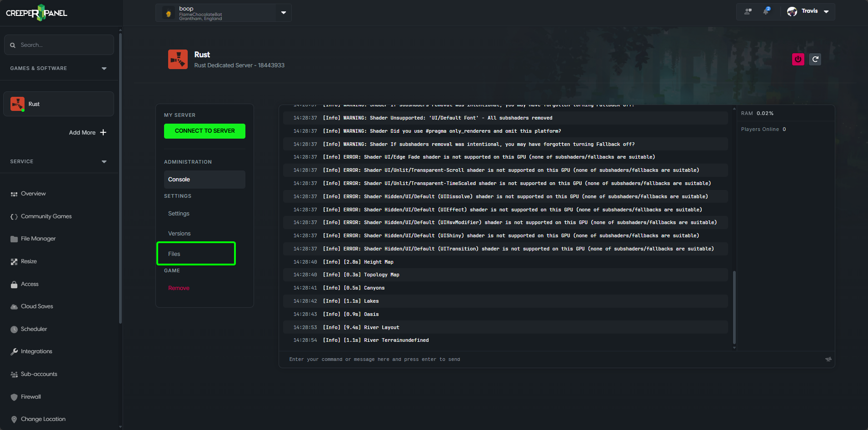Select the Firewall shield icon

coord(14,396)
